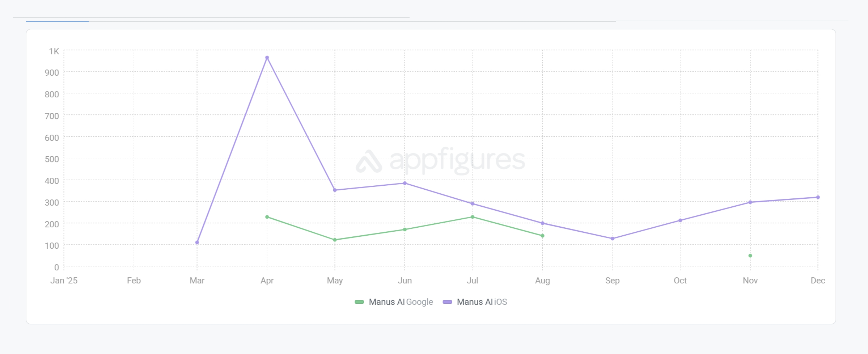Click the 600 y-axis label
Viewport: 868px width, 354px height.
click(x=52, y=138)
